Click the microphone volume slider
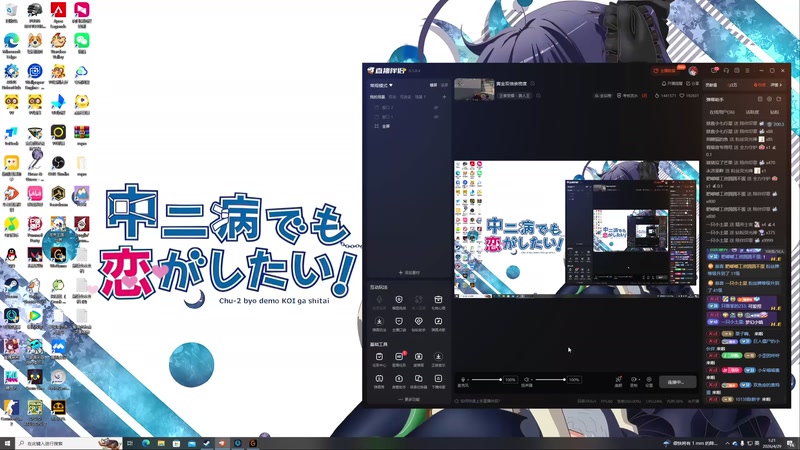This screenshot has width=800, height=450. [486, 380]
